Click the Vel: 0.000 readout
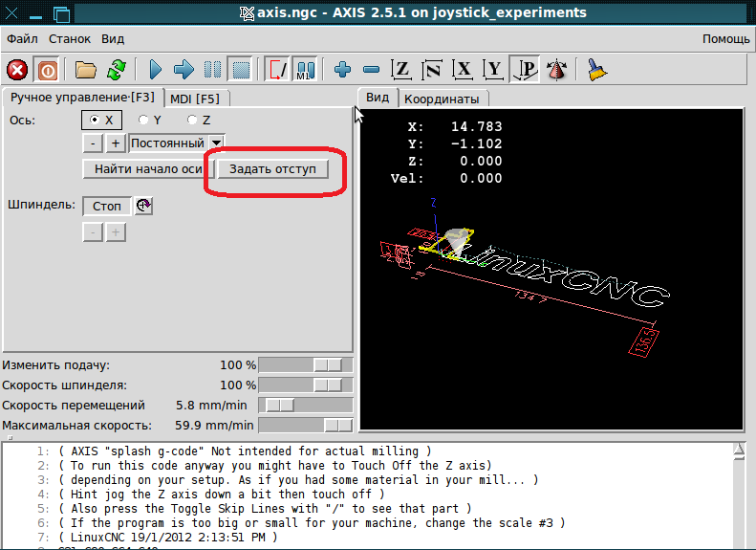This screenshot has height=550, width=756. click(x=446, y=179)
